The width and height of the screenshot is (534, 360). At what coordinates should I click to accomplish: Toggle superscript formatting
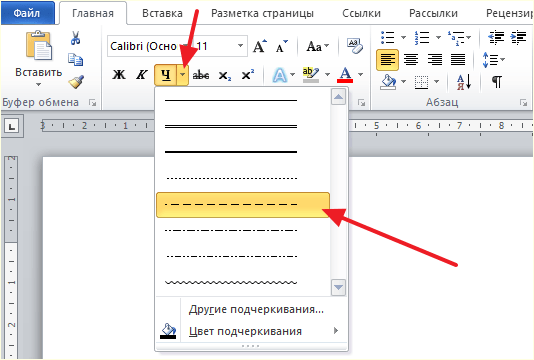(248, 74)
